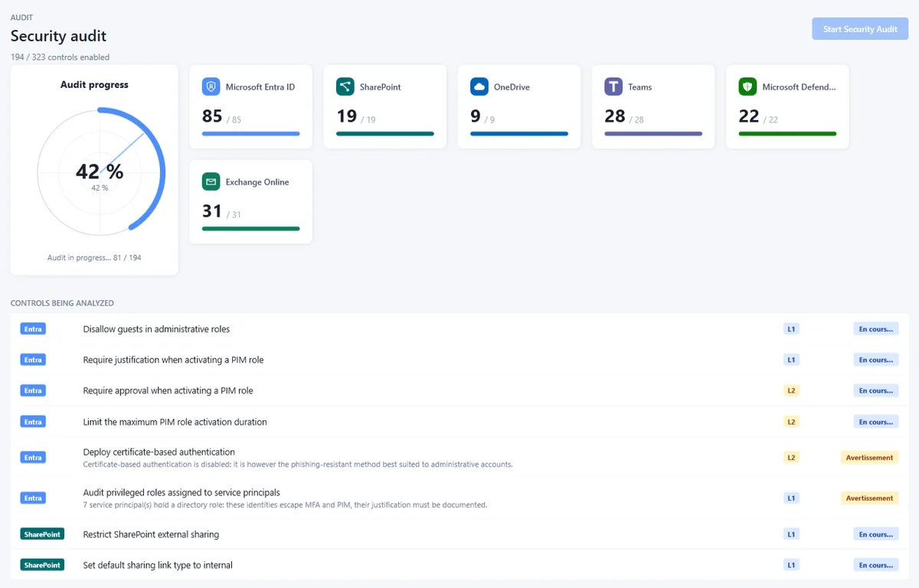Click the Microsoft Entra ID progress bar

(x=250, y=134)
